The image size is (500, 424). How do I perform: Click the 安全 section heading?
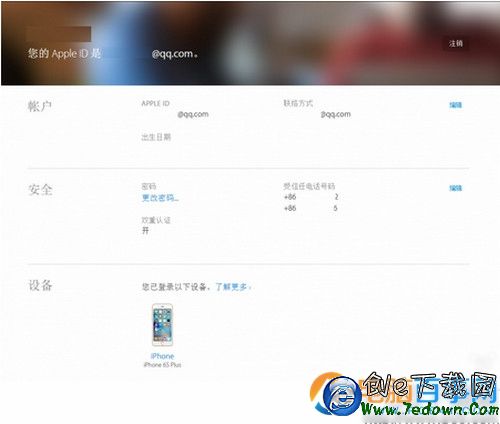40,190
